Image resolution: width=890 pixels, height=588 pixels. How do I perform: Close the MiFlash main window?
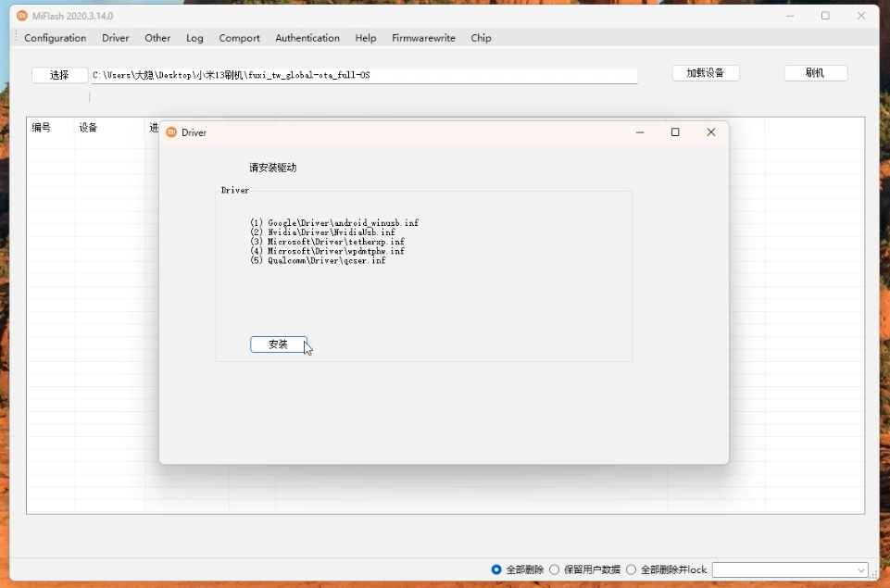[861, 16]
